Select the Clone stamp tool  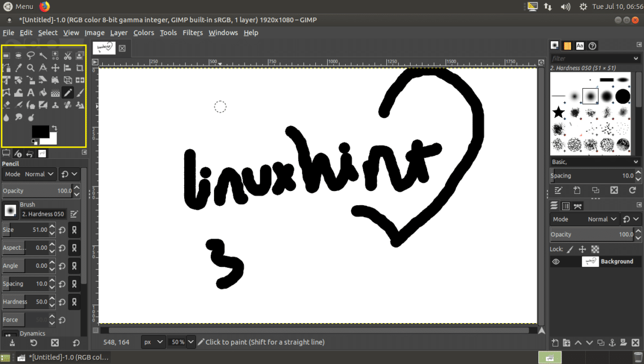coord(55,105)
